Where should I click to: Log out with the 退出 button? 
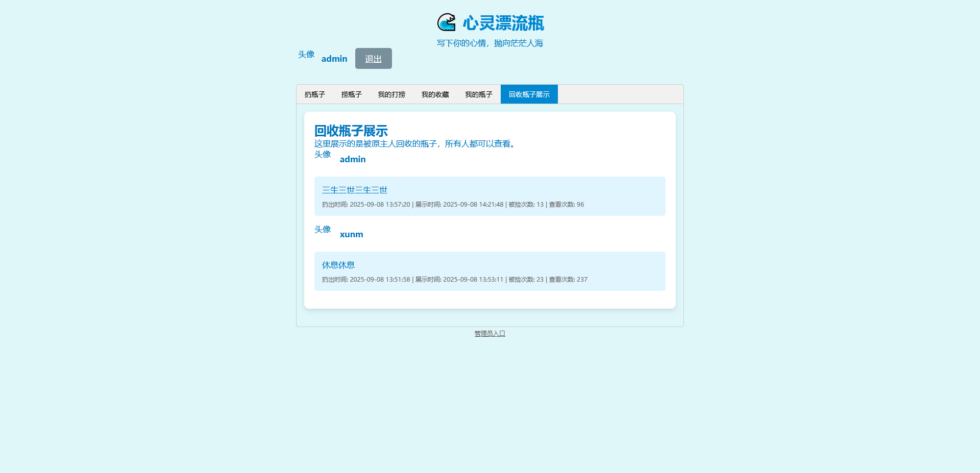(373, 59)
